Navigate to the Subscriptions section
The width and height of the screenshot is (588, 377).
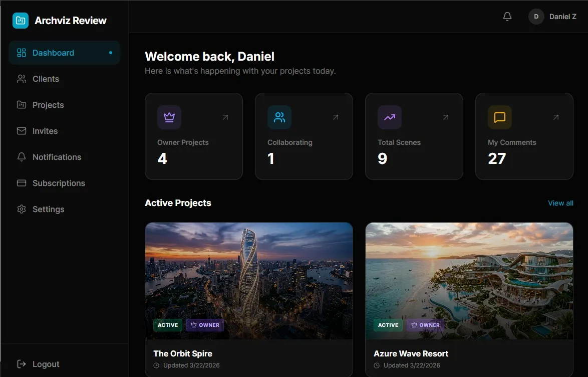click(59, 183)
